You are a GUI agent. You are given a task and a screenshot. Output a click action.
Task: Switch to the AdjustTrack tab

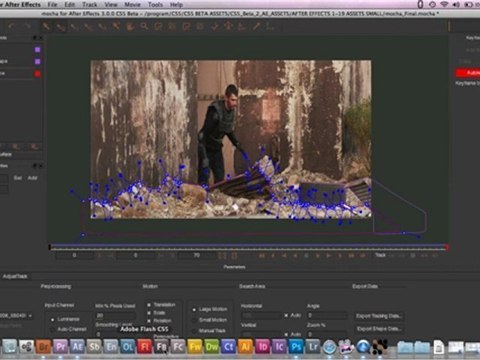15,276
